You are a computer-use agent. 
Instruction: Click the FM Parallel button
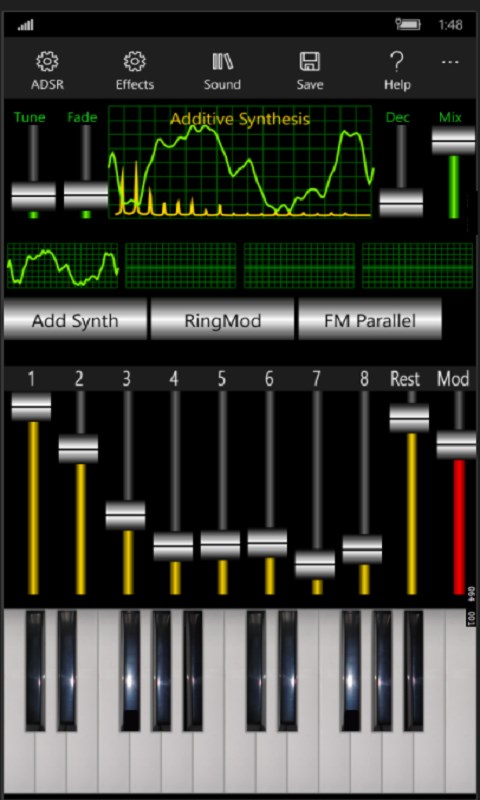click(370, 320)
